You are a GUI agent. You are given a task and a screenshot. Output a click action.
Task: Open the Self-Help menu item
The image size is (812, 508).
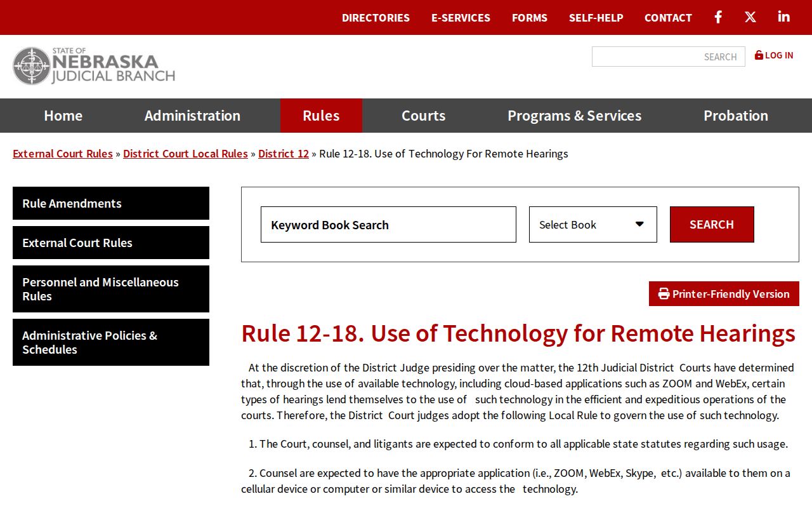click(x=596, y=18)
